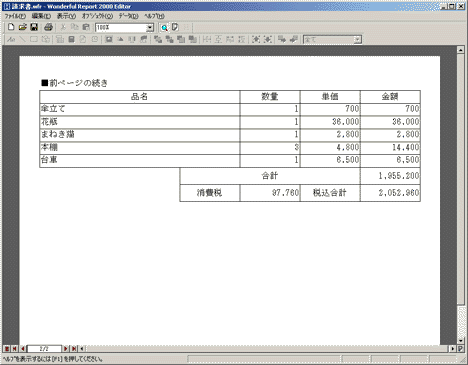Print the report using the printer icon

[48, 27]
